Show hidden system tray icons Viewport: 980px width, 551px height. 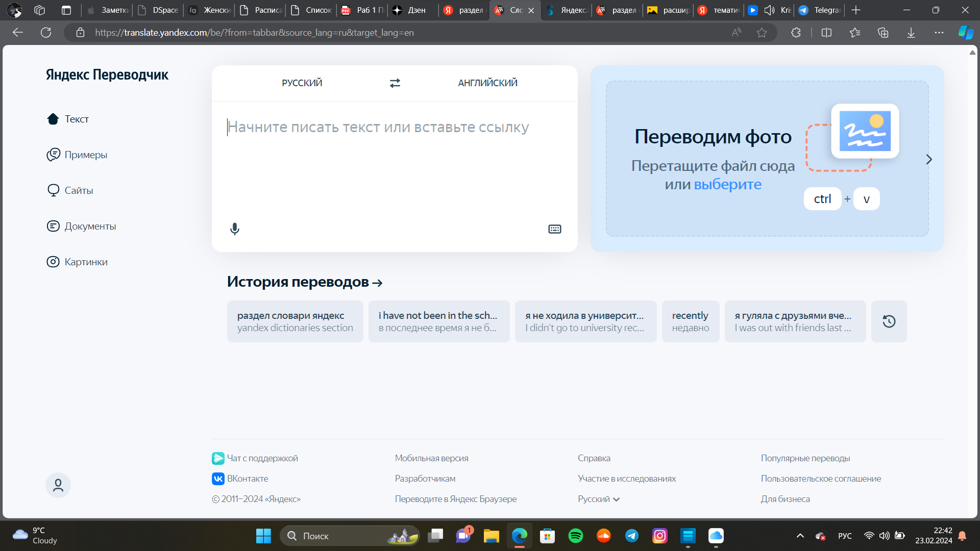tap(800, 536)
